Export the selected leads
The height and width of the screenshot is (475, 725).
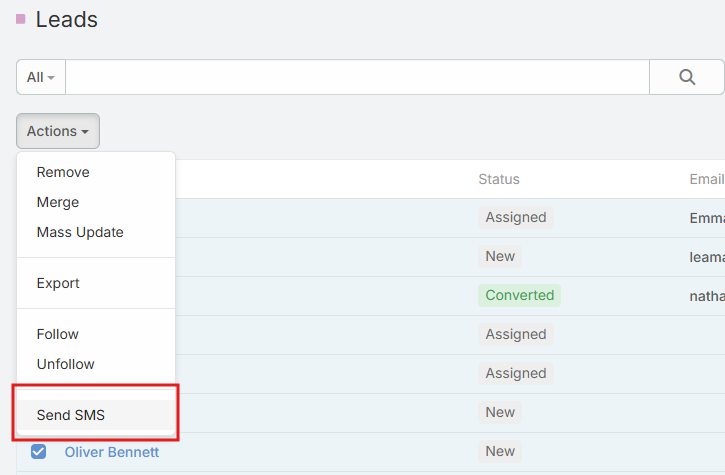pos(58,283)
